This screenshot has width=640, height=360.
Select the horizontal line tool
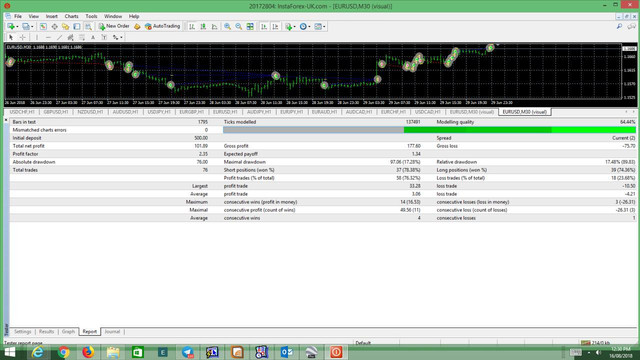pos(48,38)
